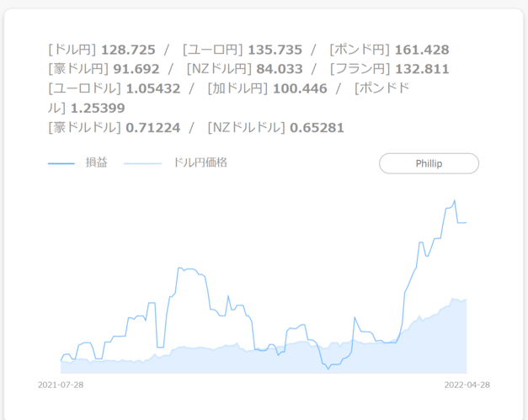Click the フラン円 rate 132.811
Screen dimensions: 528x420
click(422, 69)
